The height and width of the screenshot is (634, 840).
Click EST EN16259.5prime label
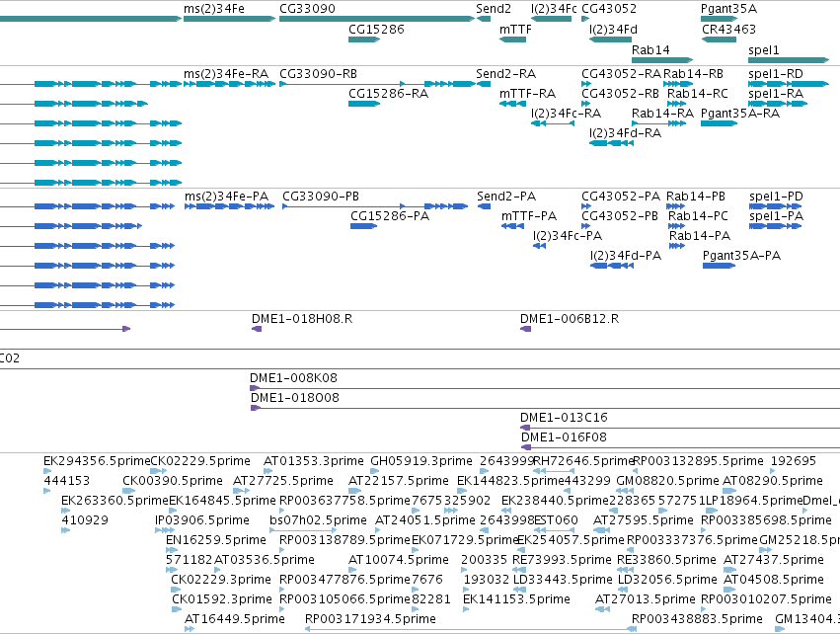[x=216, y=539]
